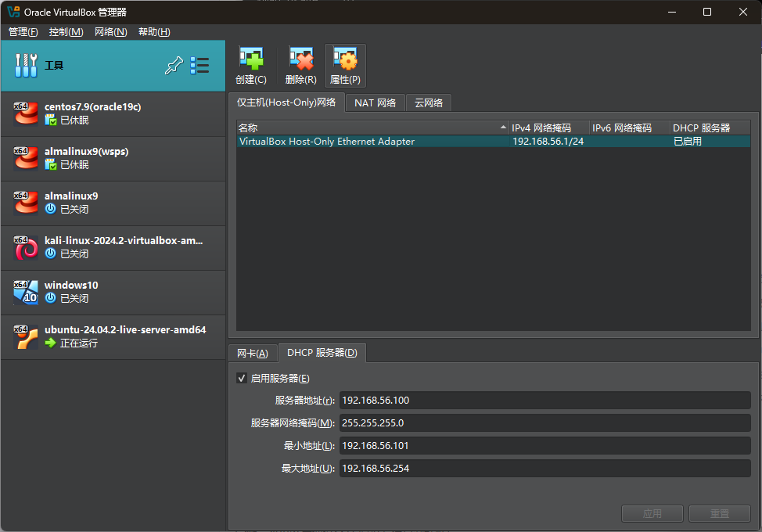Open the 管理(F) menu
The image size is (762, 532).
(x=23, y=32)
